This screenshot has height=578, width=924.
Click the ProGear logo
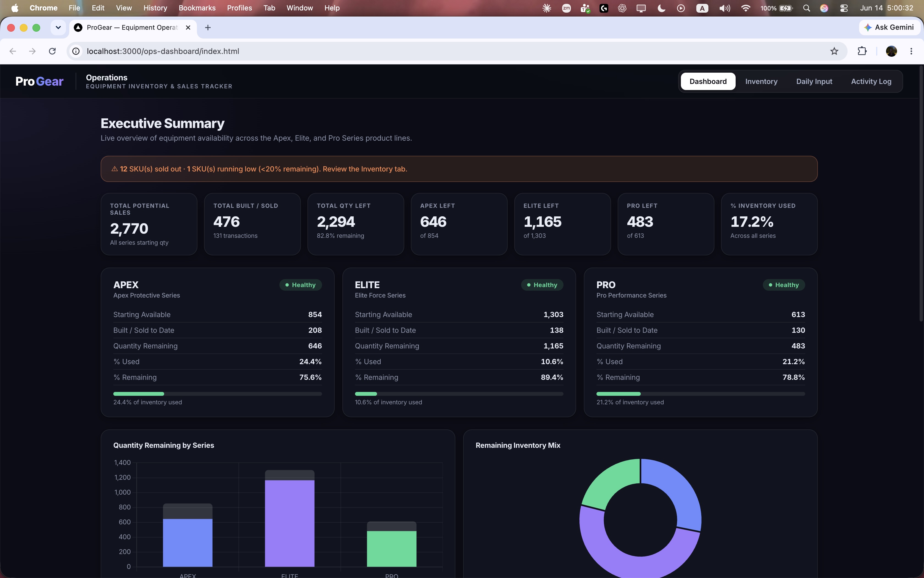(x=39, y=81)
